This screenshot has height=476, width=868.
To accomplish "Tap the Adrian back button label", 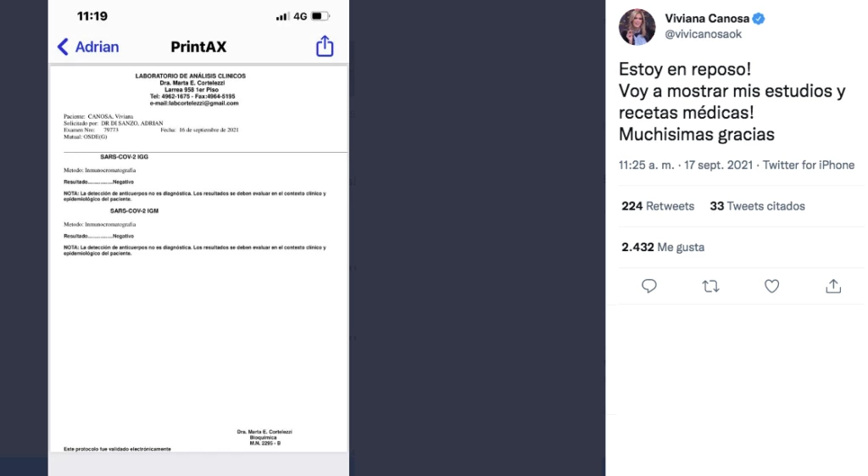I will click(x=97, y=48).
